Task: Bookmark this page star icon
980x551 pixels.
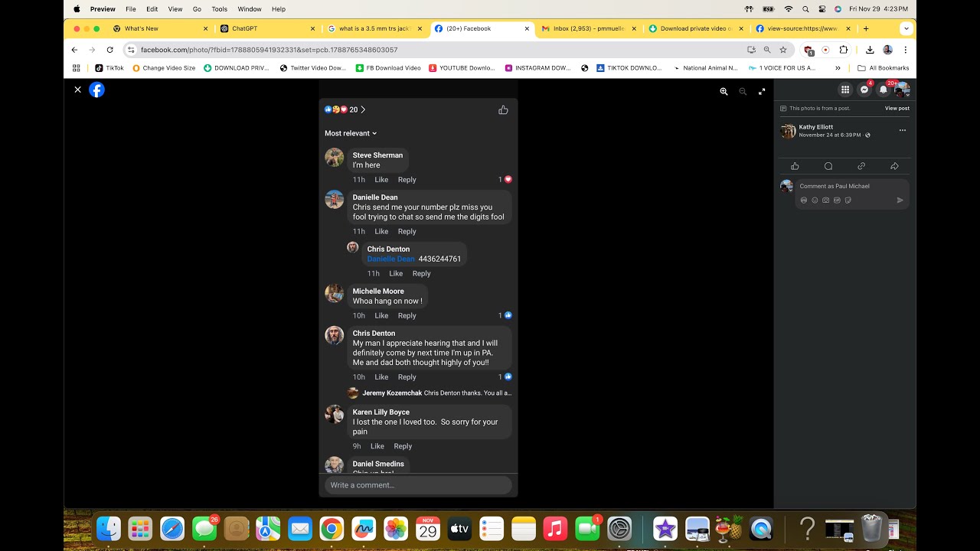Action: point(783,50)
